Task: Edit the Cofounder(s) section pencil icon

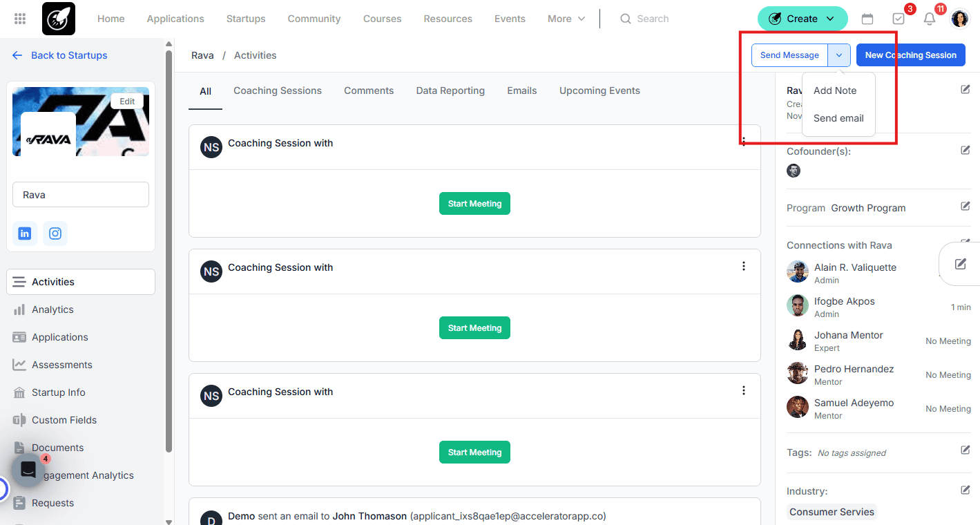Action: 965,150
